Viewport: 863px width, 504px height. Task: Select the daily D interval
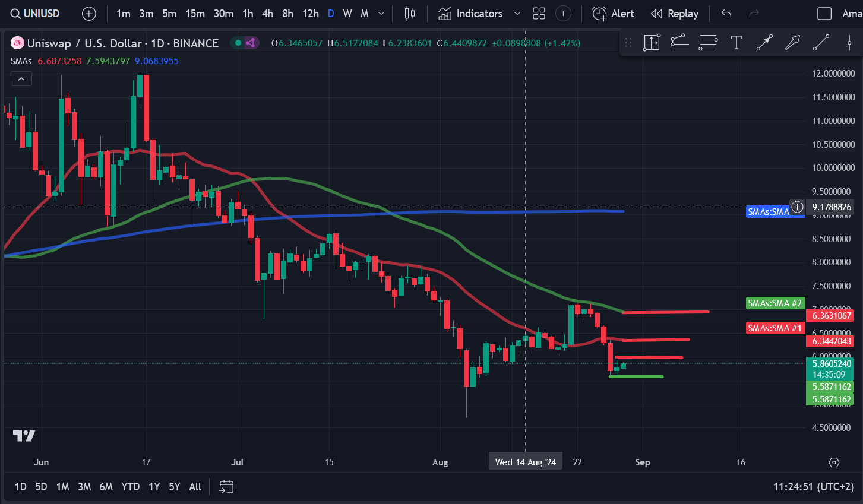(331, 13)
